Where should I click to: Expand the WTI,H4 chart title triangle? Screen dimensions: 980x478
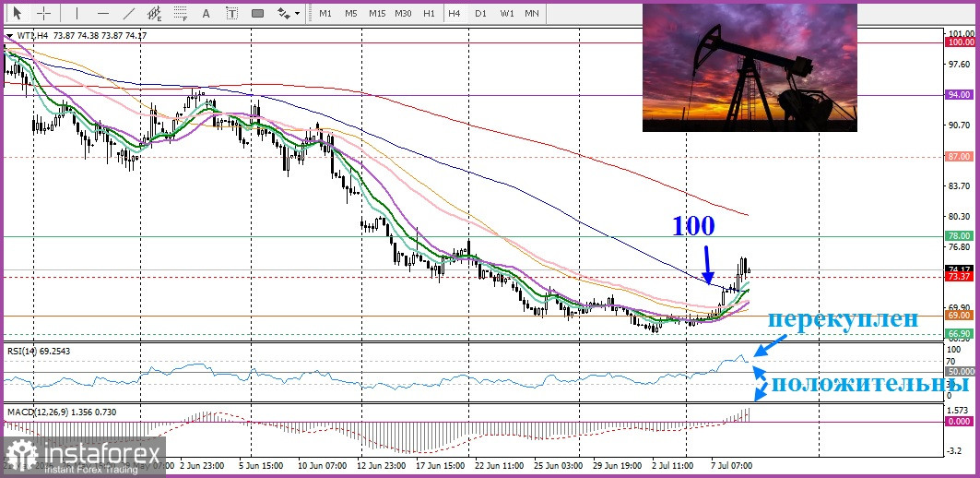[8, 36]
